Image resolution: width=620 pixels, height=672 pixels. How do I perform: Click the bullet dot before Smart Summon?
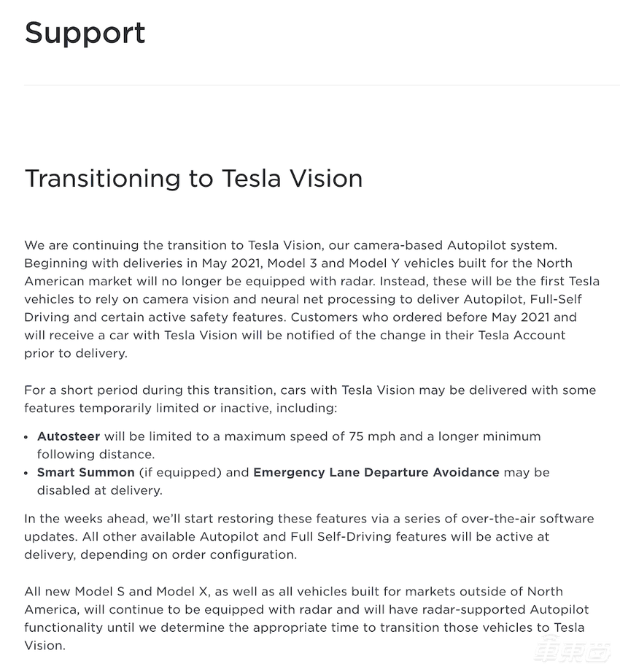[28, 473]
